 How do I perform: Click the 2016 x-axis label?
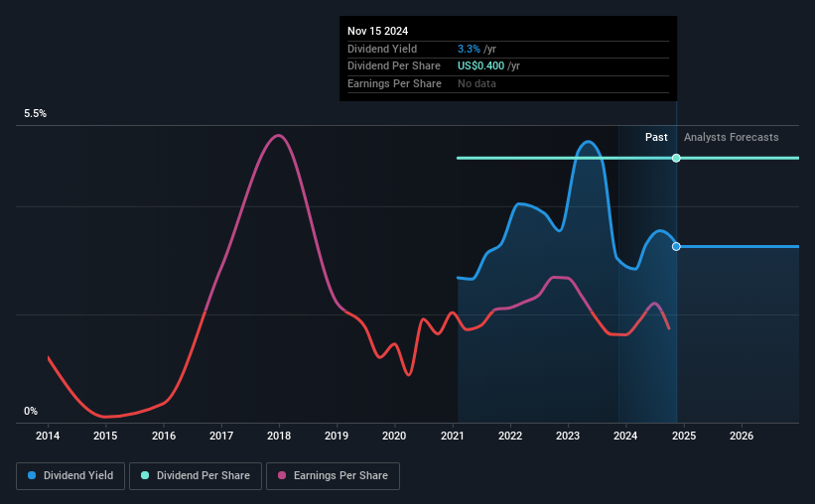[x=164, y=436]
